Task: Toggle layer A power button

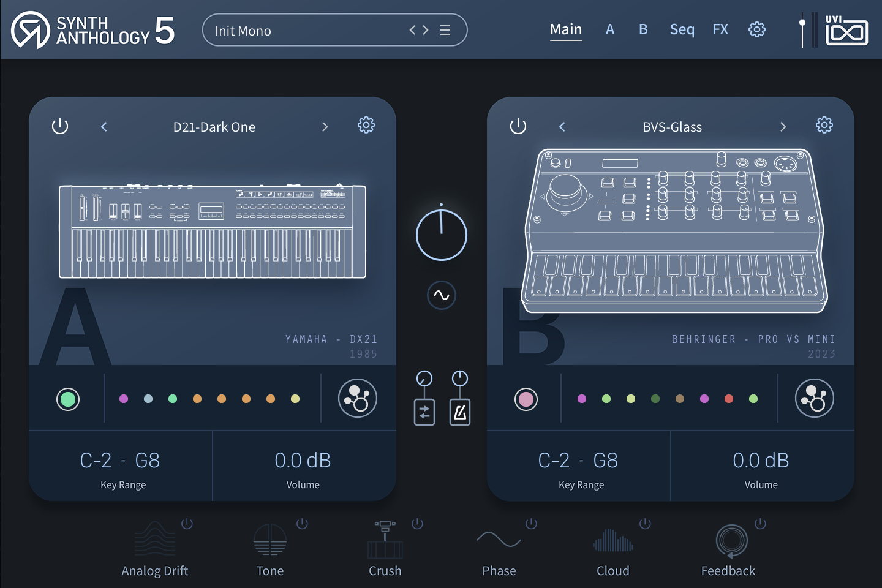Action: 60,126
